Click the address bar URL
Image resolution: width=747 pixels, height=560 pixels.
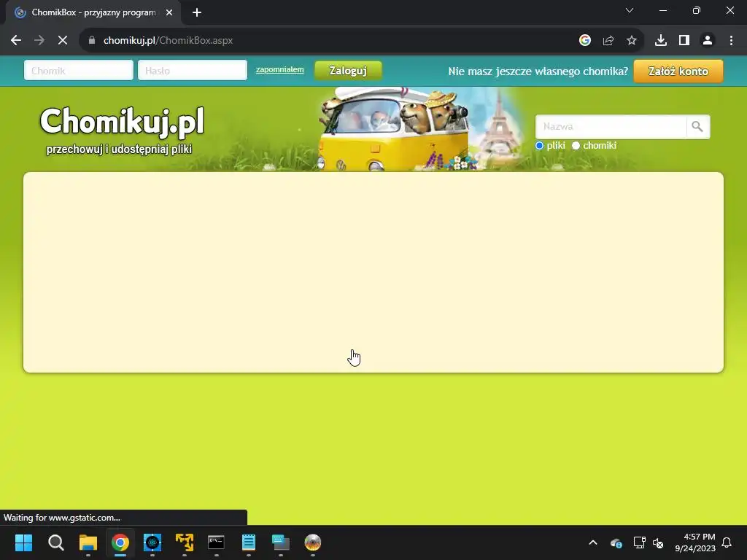[x=169, y=41]
